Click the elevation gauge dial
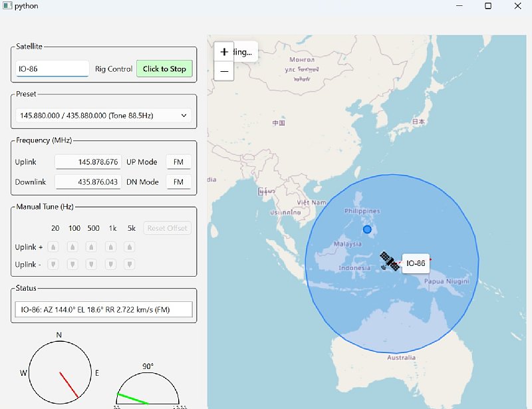This screenshot has width=532, height=409. (x=148, y=391)
